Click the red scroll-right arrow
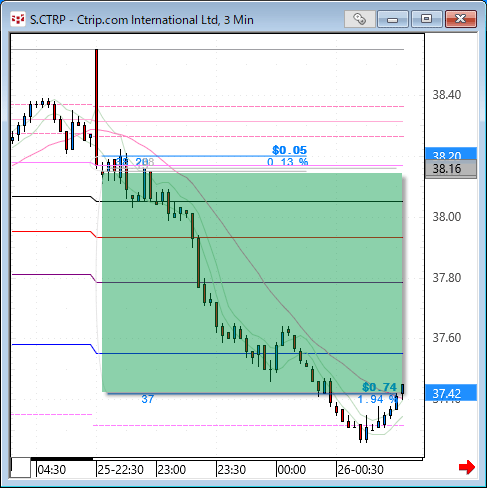 pyautogui.click(x=467, y=467)
